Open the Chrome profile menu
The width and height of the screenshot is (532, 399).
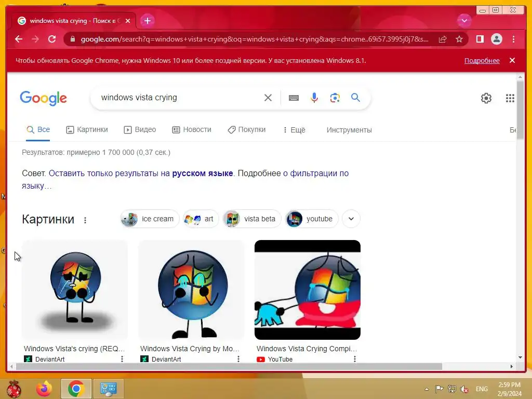tap(496, 39)
